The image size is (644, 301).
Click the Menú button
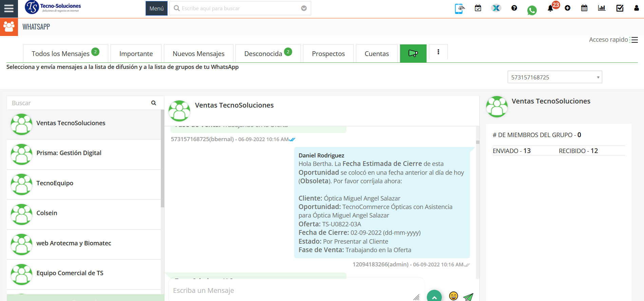click(x=156, y=8)
